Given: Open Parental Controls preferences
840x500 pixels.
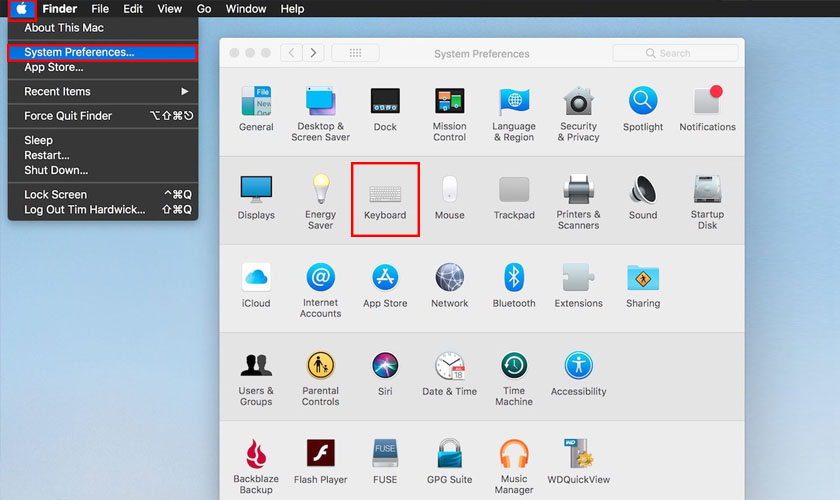Looking at the screenshot, I should [320, 378].
